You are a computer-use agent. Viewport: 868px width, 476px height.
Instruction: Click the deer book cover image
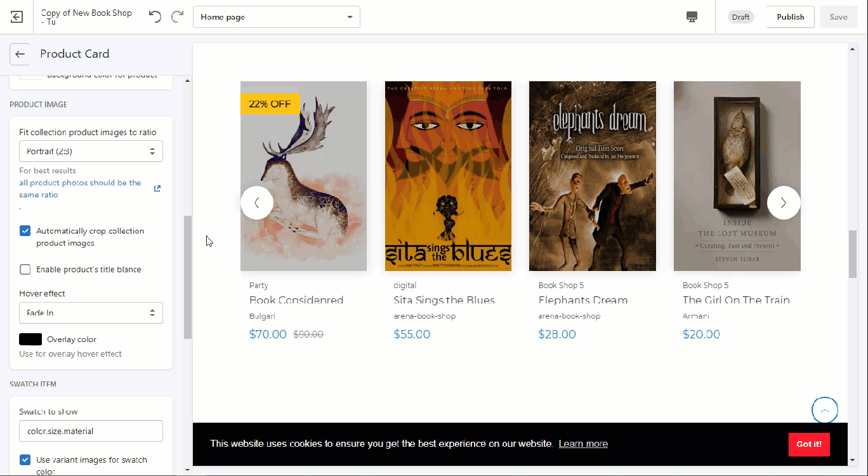pos(303,176)
